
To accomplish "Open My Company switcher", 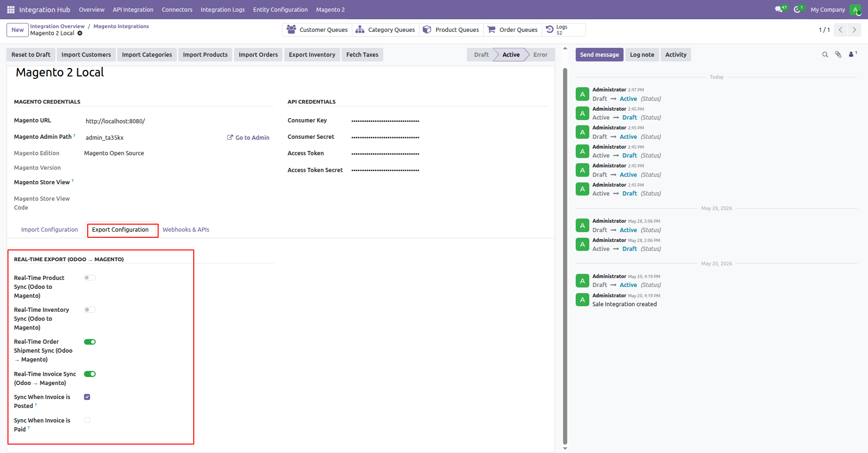I will (828, 9).
